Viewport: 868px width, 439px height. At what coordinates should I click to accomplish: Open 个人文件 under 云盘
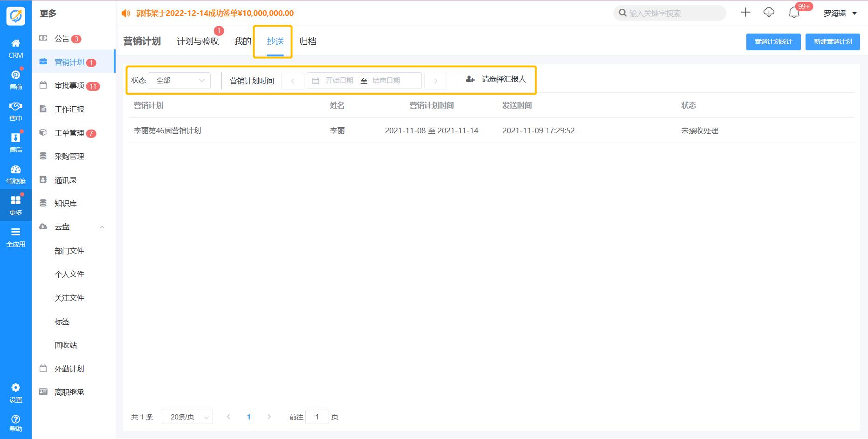tap(69, 274)
